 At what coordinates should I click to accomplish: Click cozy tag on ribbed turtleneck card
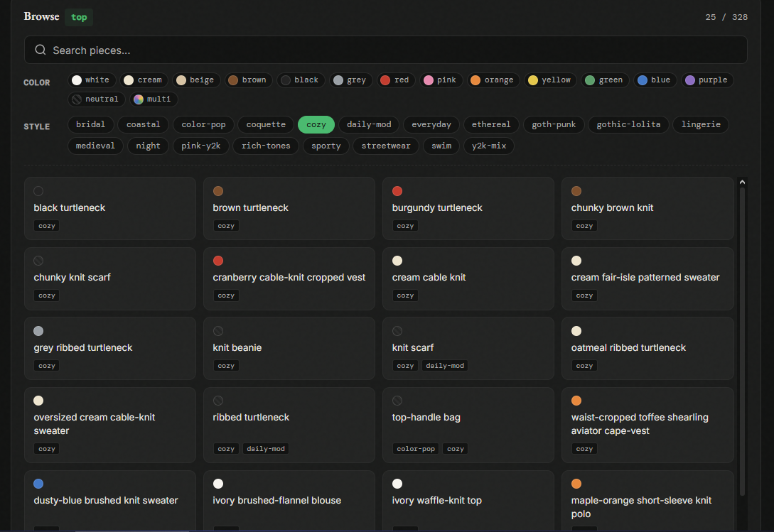(226, 449)
